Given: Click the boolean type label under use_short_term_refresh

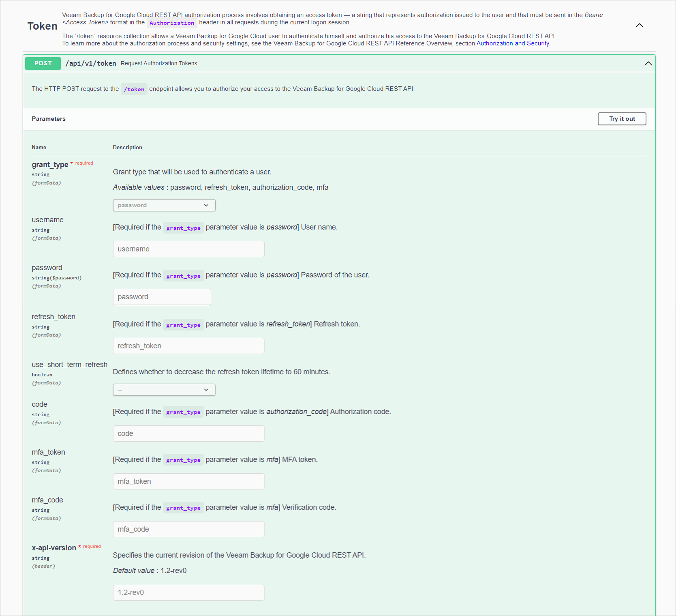Looking at the screenshot, I should (42, 375).
